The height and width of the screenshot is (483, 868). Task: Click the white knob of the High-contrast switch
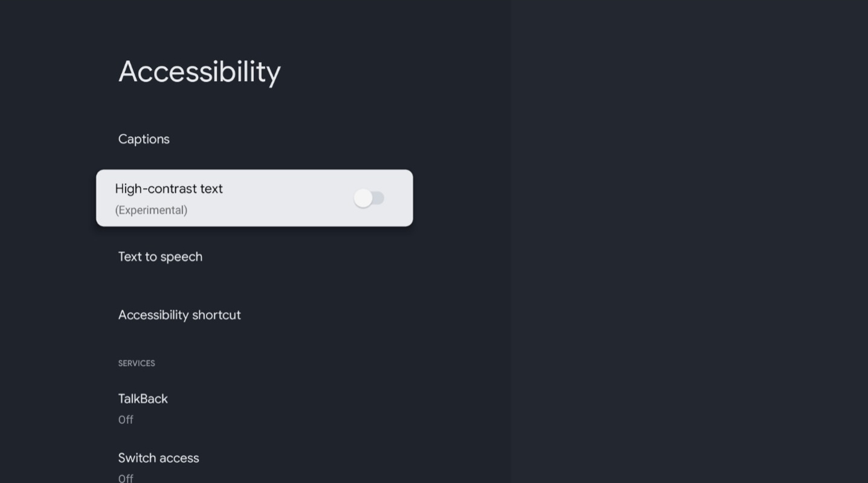coord(363,198)
